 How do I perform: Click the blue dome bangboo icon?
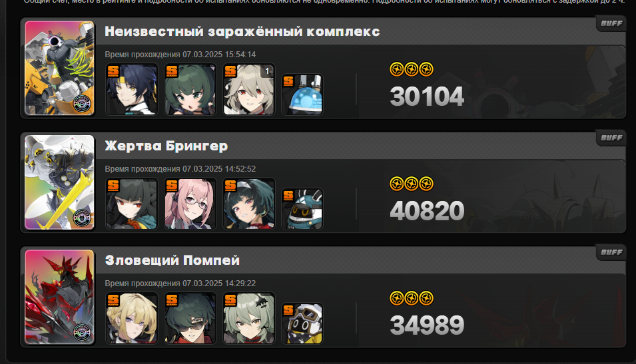302,94
